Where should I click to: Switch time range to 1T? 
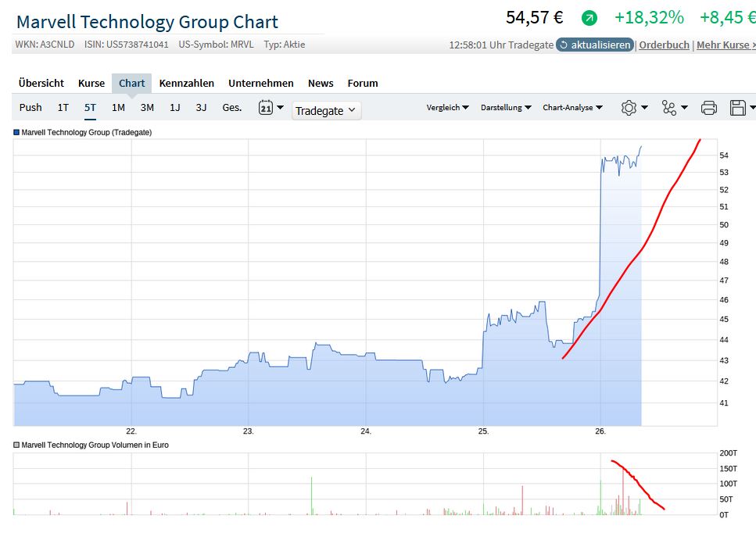63,108
